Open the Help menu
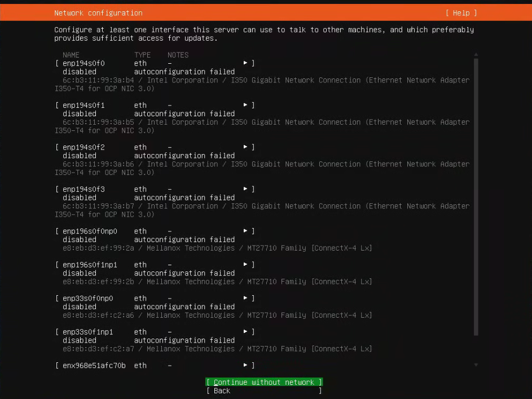Viewport: 532px width, 399px height. [461, 12]
